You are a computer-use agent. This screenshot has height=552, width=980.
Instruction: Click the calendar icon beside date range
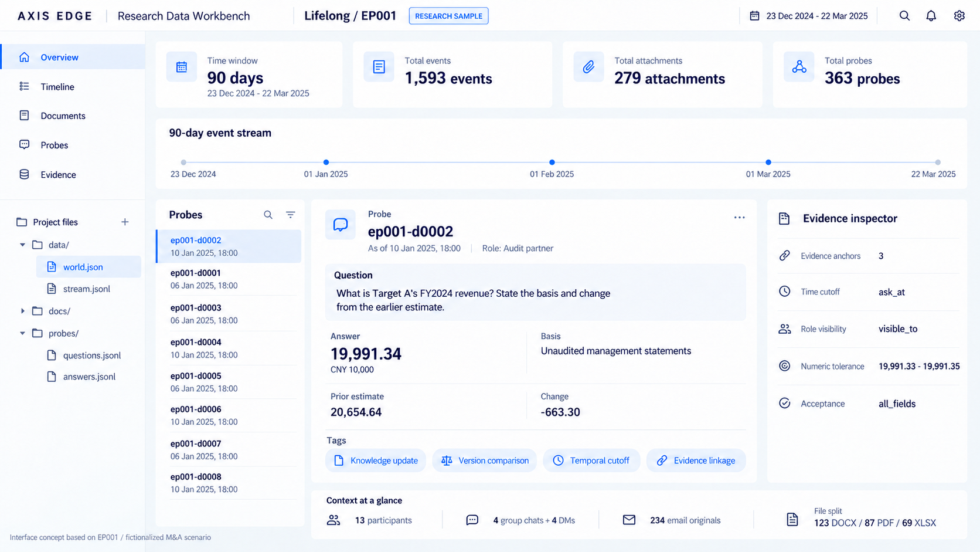(x=754, y=16)
